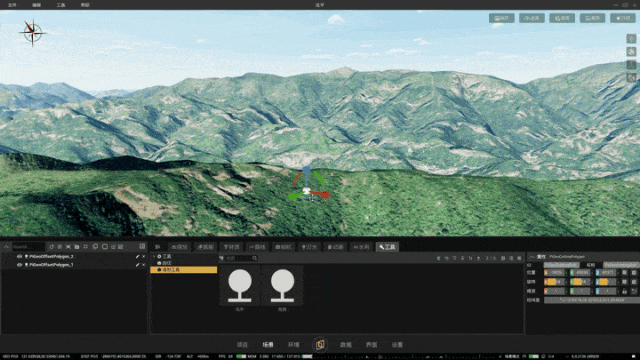
Task: Collapse the properties panel with its header chevron
Action: pos(532,257)
